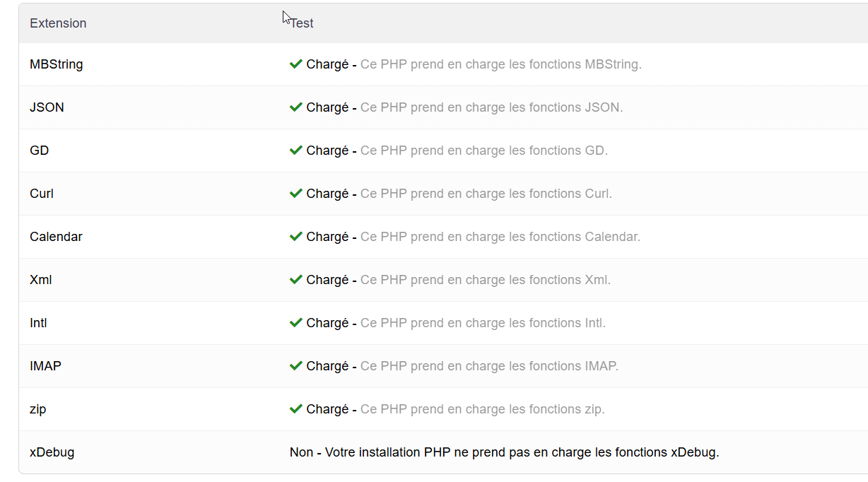Click the Intl functions description text
This screenshot has height=482, width=868.
pos(483,323)
